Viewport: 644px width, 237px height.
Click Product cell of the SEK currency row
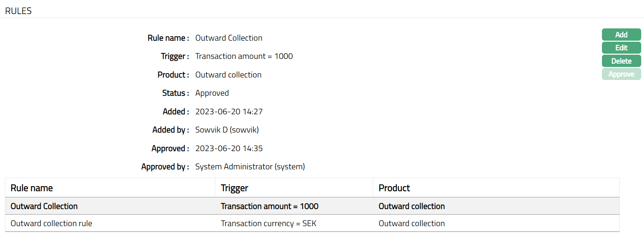point(412,223)
